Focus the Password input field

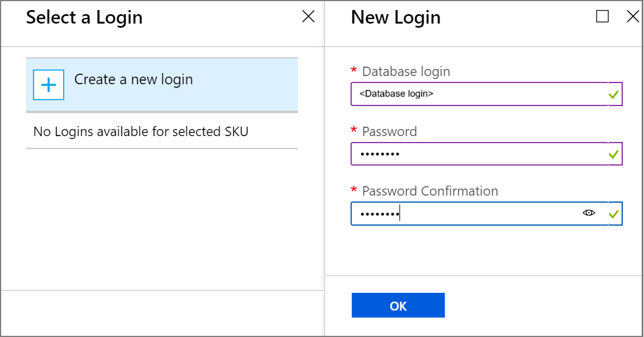(478, 154)
